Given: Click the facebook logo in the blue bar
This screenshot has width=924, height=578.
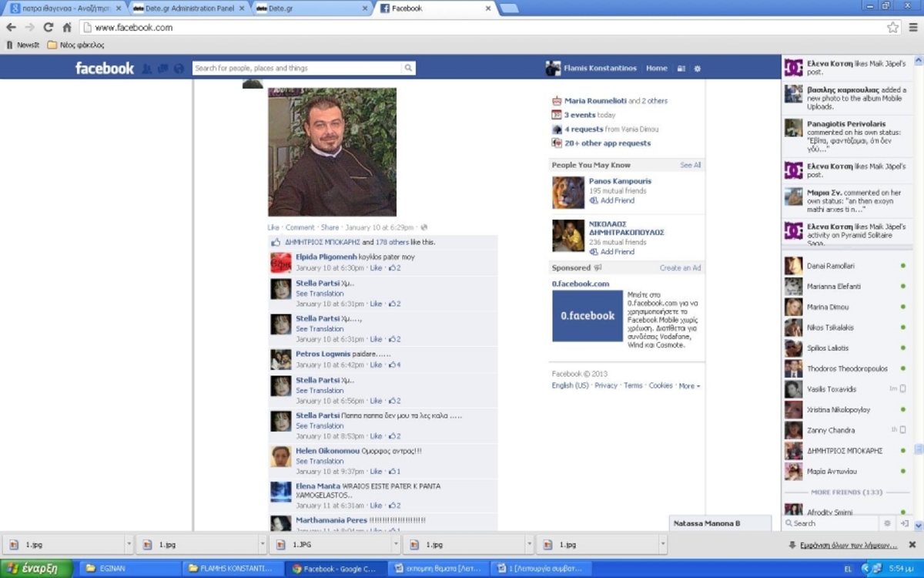Looking at the screenshot, I should point(105,68).
